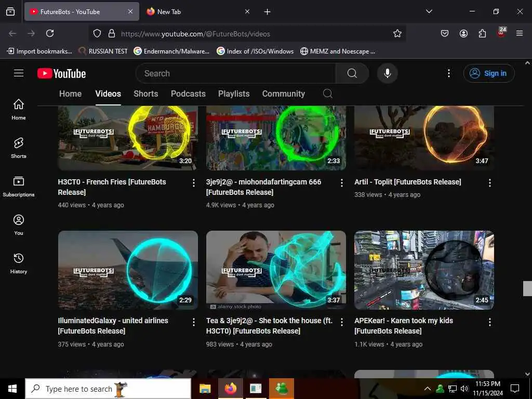
Task: Switch to channel Shorts tab
Action: pos(146,94)
